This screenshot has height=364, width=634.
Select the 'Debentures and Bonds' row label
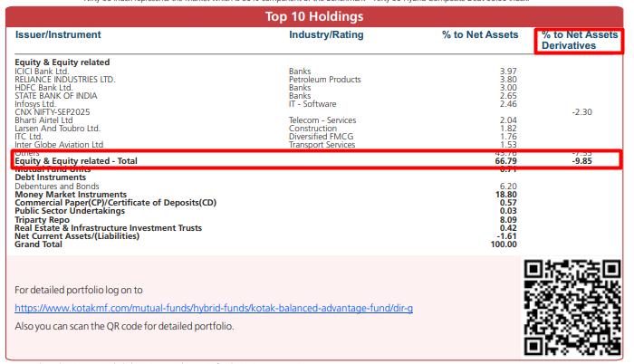(x=57, y=186)
